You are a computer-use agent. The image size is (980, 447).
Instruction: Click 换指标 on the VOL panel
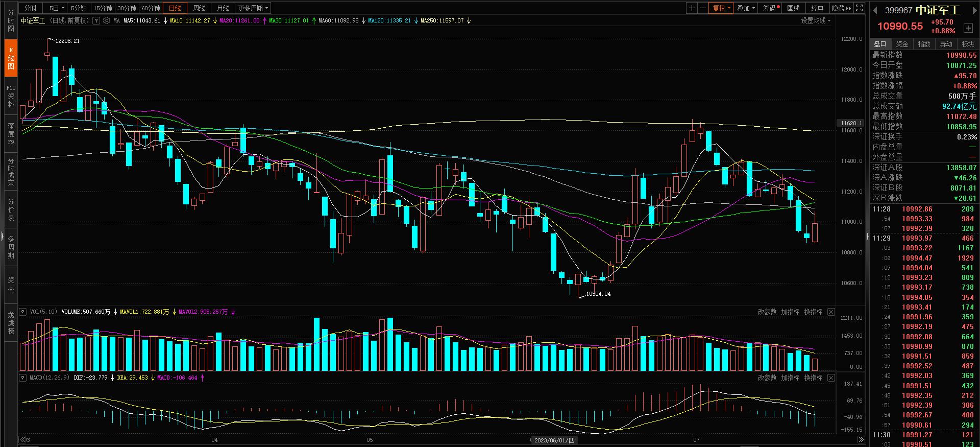point(813,312)
